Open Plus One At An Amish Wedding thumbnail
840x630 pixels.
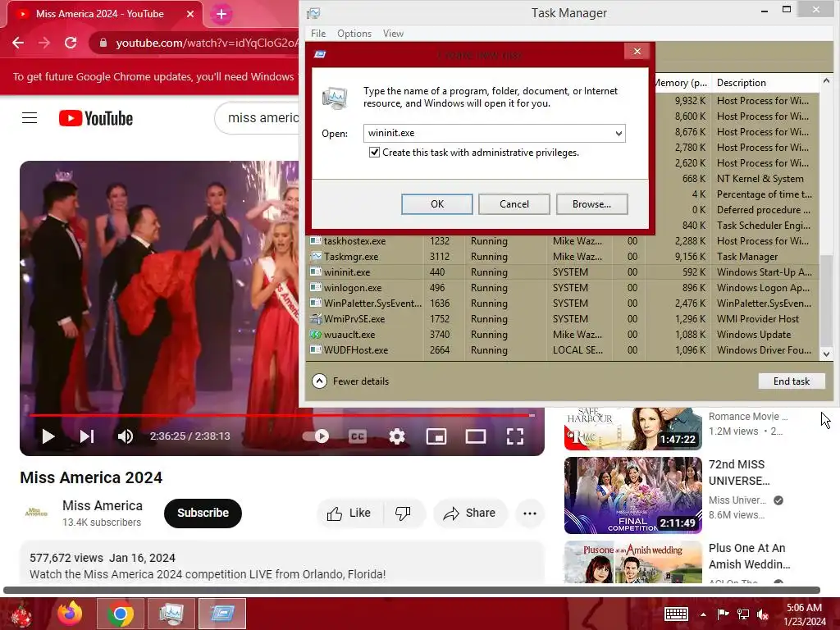(x=633, y=562)
